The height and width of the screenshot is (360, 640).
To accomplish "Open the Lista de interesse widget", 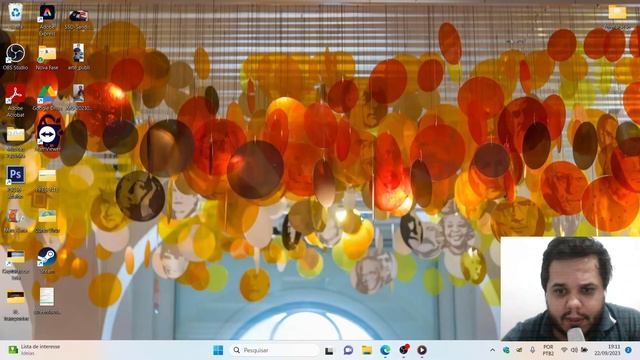I will [34, 349].
